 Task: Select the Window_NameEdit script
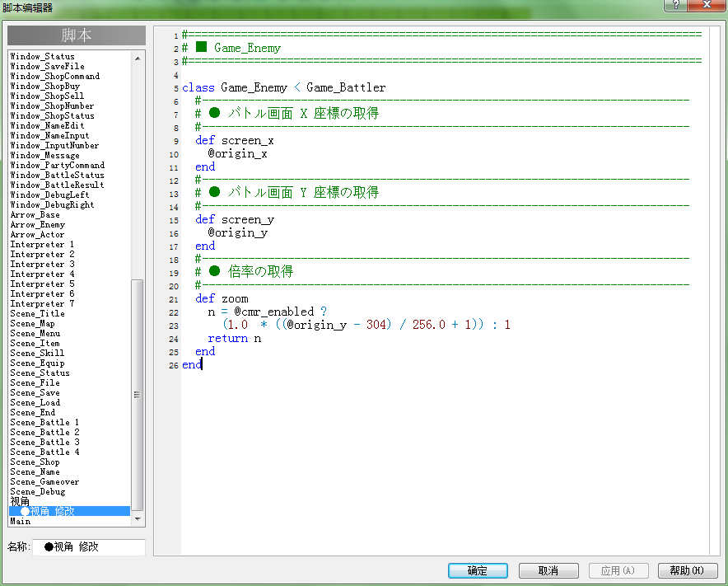coord(48,125)
